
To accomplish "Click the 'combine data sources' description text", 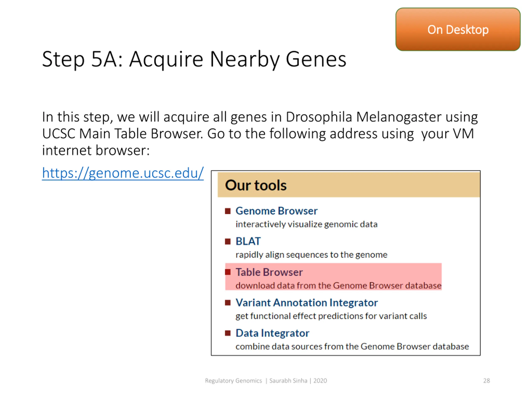I will 352,347.
